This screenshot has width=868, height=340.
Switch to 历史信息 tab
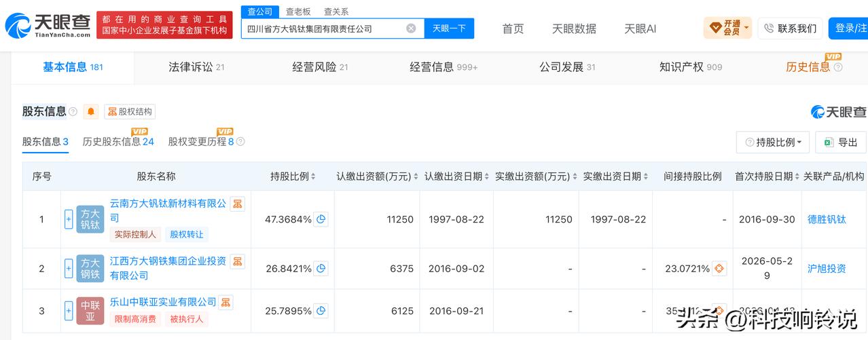coord(808,67)
